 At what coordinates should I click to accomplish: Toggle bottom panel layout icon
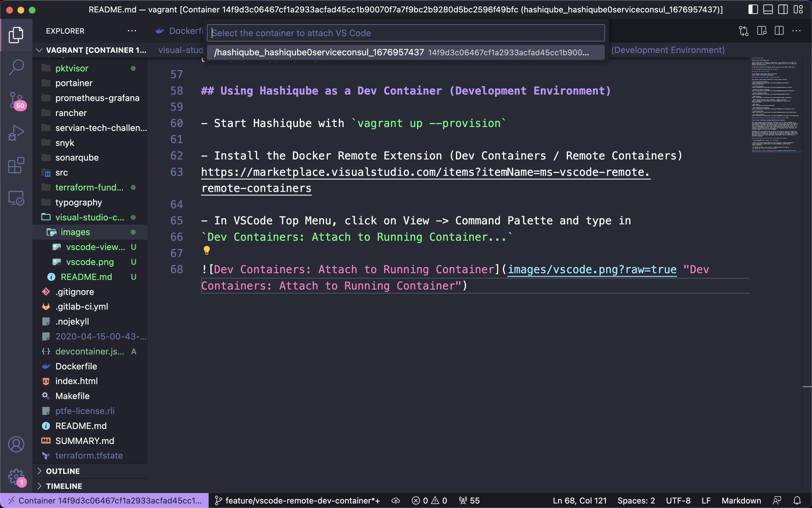tap(768, 9)
